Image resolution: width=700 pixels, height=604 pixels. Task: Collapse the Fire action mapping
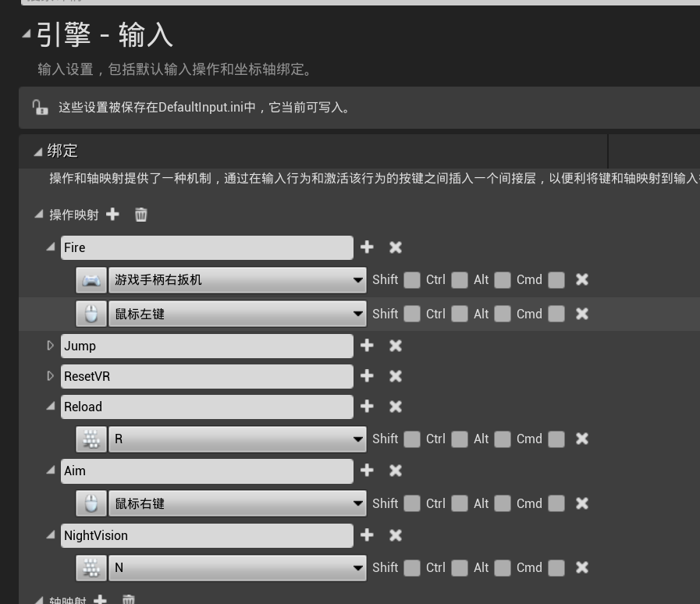pyautogui.click(x=51, y=247)
